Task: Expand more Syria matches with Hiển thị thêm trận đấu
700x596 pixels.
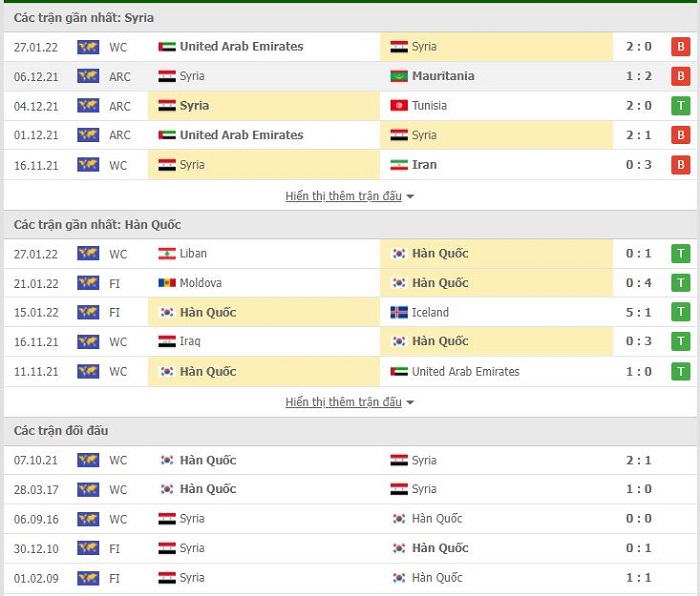Action: pyautogui.click(x=343, y=196)
